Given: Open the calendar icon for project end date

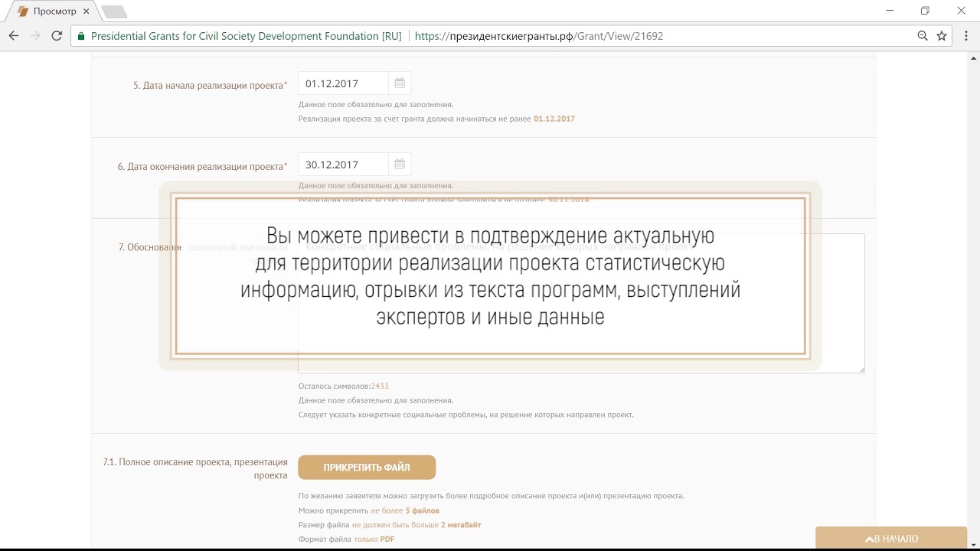Looking at the screenshot, I should tap(400, 165).
